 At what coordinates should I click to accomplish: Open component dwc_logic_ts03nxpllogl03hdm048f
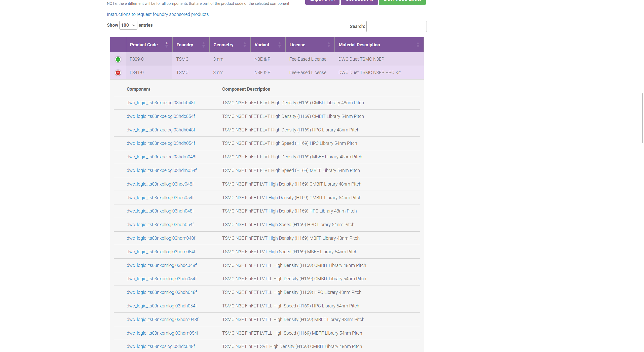[x=161, y=238]
